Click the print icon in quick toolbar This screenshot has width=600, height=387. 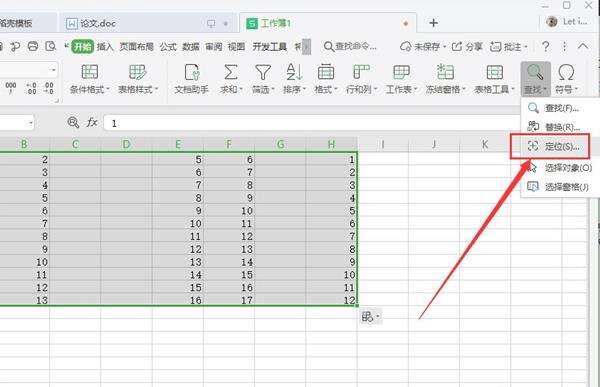pyautogui.click(x=33, y=46)
